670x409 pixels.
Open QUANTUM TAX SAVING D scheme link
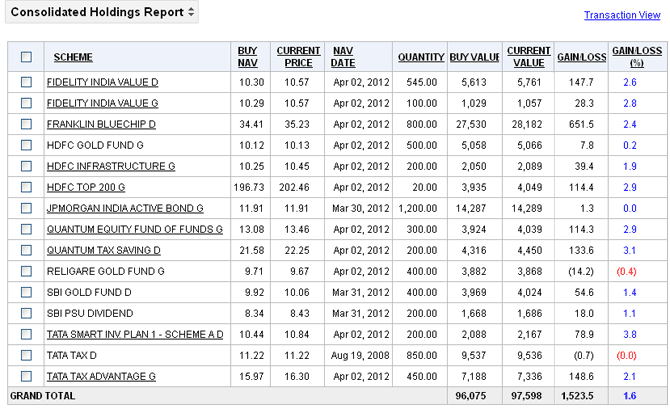[104, 250]
